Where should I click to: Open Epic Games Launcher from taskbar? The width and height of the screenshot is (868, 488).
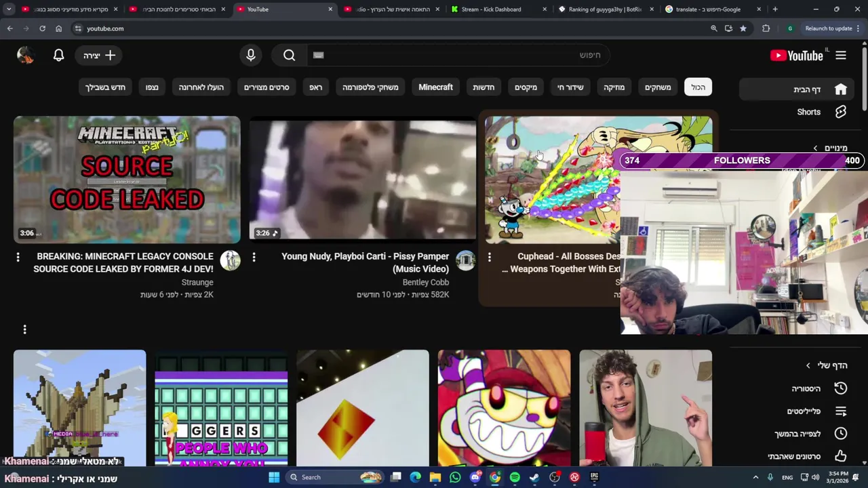pyautogui.click(x=595, y=477)
